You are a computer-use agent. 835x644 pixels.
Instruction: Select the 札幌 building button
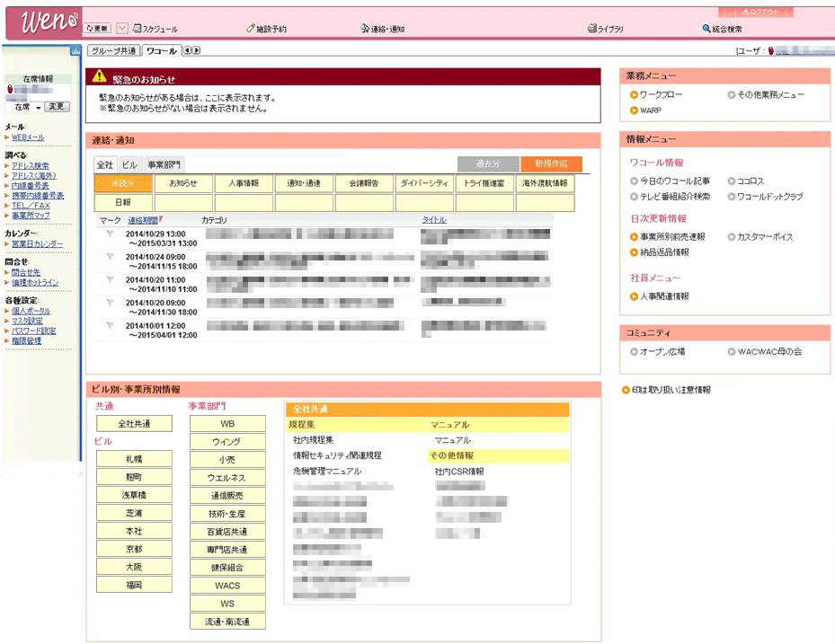coord(134,459)
